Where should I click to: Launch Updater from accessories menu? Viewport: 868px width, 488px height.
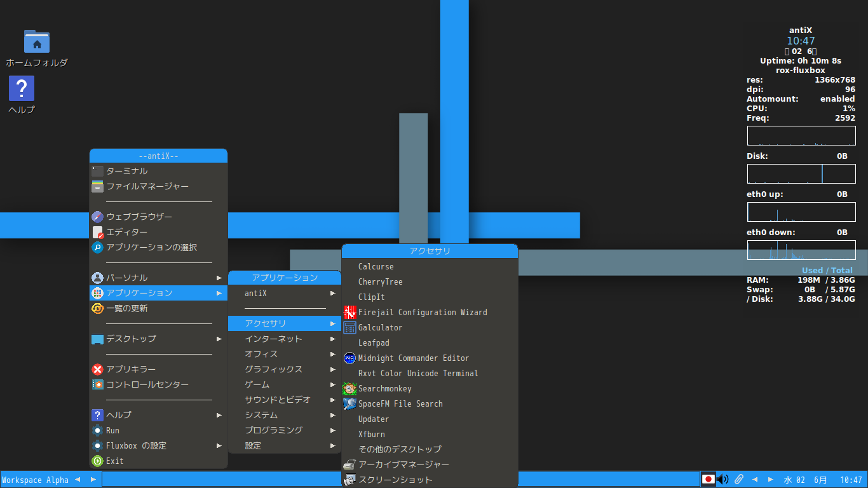[430, 419]
